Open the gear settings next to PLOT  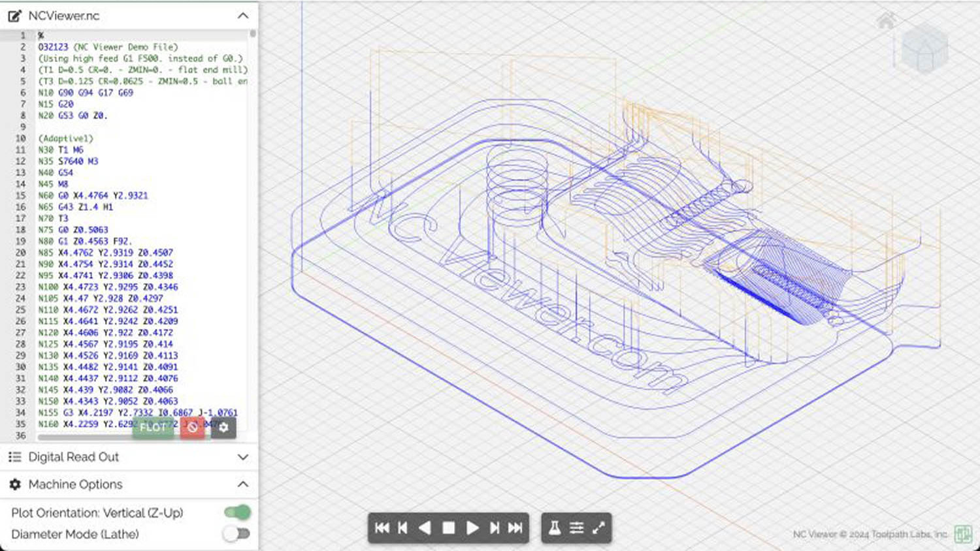click(223, 428)
